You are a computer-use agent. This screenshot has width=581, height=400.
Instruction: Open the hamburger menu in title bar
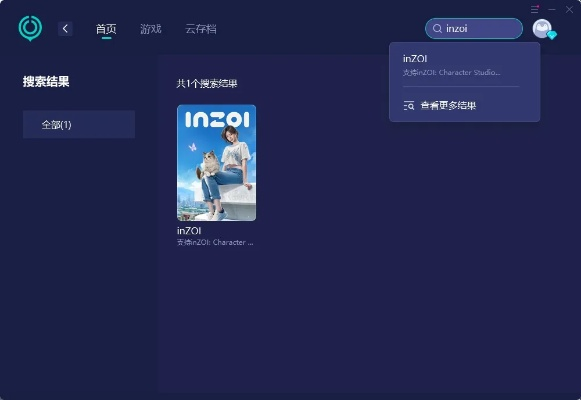535,9
